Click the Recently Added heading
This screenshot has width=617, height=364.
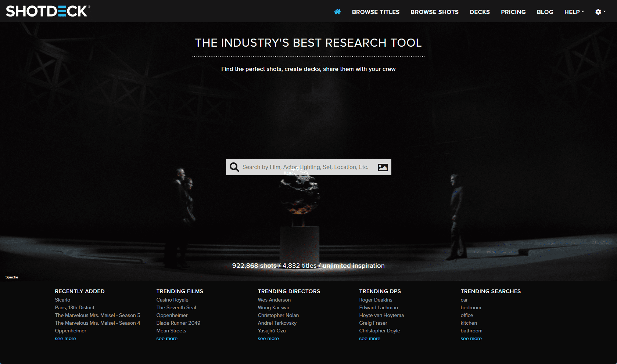pos(80,291)
